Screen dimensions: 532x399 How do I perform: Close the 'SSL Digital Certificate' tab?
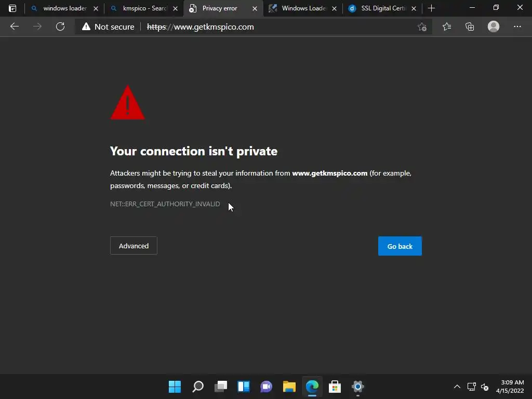pos(414,8)
